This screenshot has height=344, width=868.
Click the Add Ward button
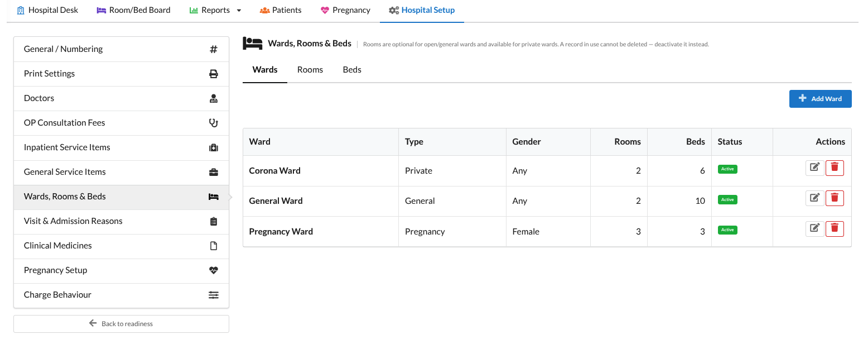(x=820, y=98)
